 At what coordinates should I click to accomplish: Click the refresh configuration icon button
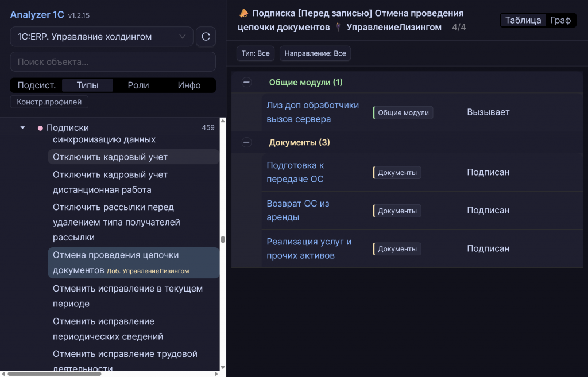(206, 37)
